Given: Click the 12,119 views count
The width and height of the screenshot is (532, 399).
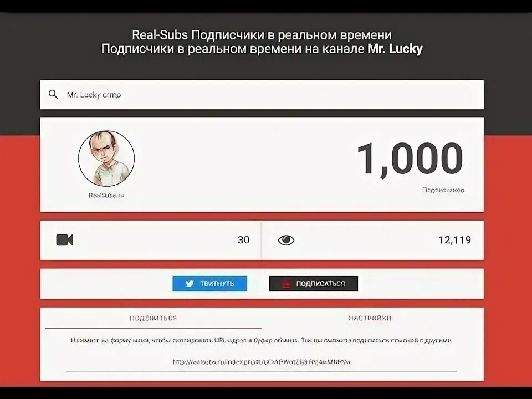Looking at the screenshot, I should (454, 240).
